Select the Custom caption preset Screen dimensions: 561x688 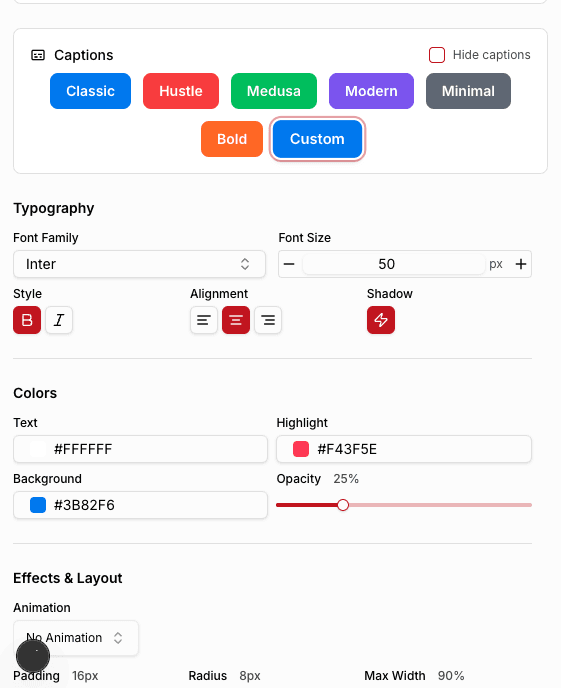point(317,139)
